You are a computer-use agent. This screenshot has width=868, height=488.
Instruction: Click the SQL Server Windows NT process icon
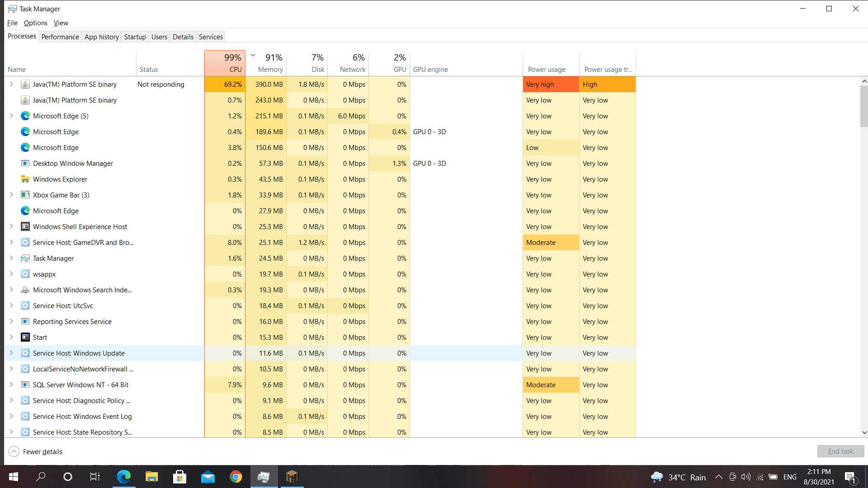tap(25, 385)
